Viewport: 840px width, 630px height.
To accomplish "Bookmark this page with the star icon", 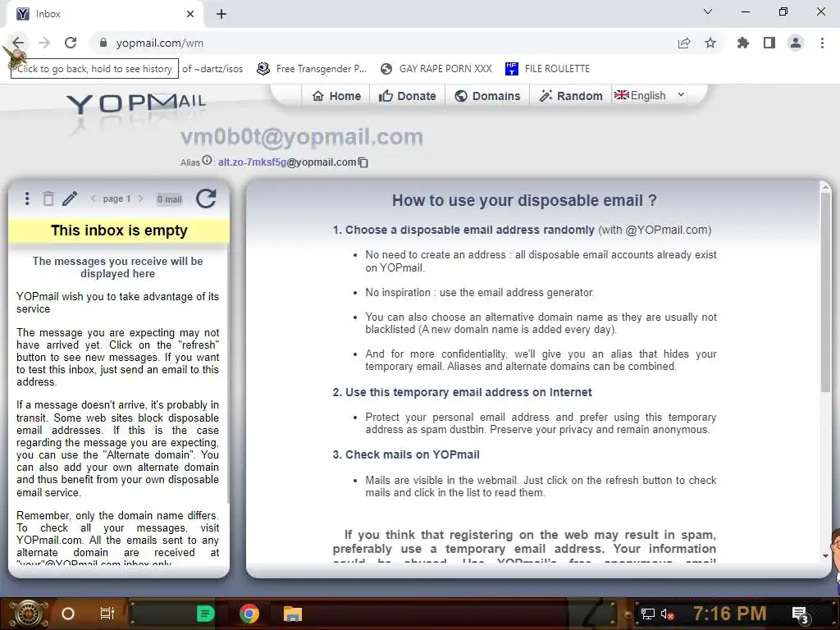I will (710, 43).
